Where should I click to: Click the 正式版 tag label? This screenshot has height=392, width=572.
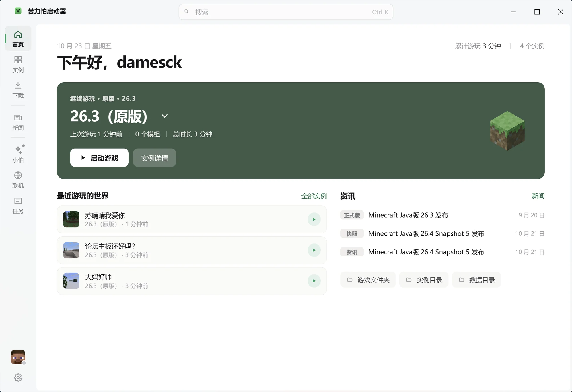coord(352,215)
